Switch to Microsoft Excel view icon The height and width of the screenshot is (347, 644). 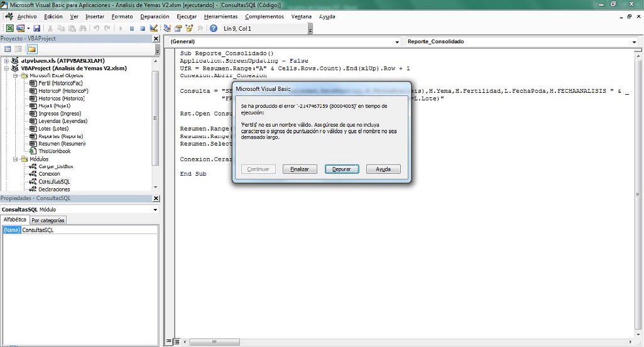(x=9, y=28)
